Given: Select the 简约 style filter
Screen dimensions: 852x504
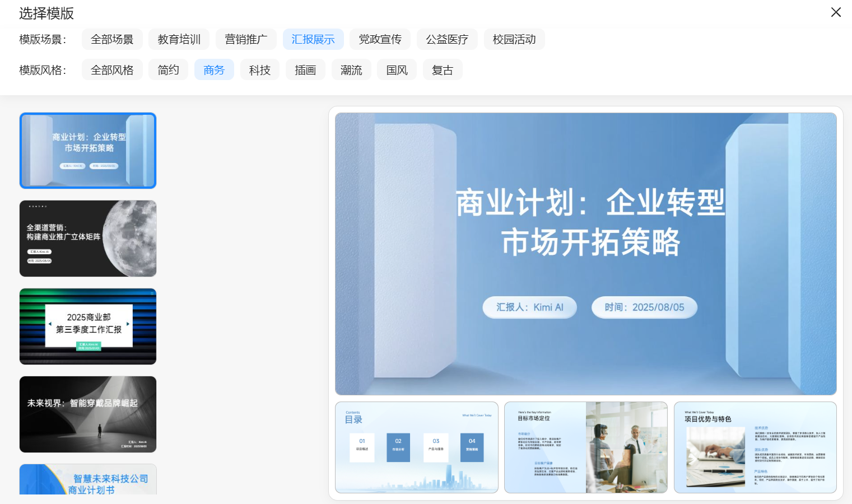Looking at the screenshot, I should tap(168, 70).
